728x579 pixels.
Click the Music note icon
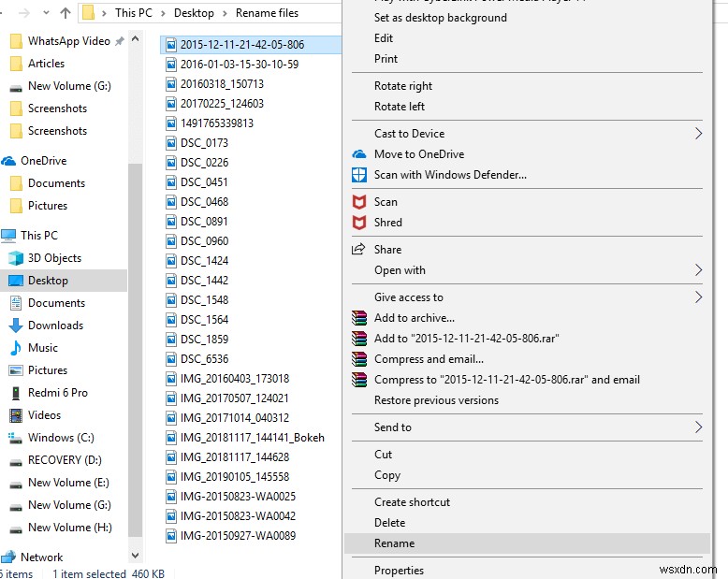(16, 347)
